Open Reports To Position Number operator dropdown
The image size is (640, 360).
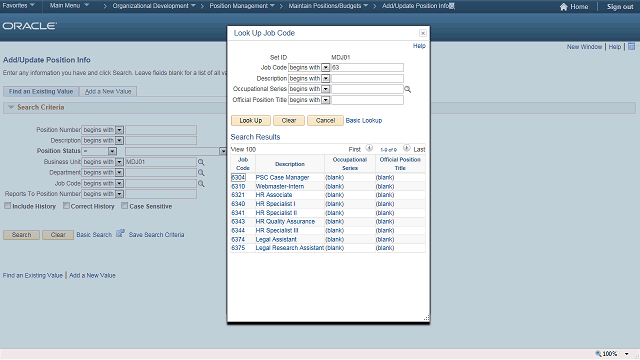[x=119, y=194]
